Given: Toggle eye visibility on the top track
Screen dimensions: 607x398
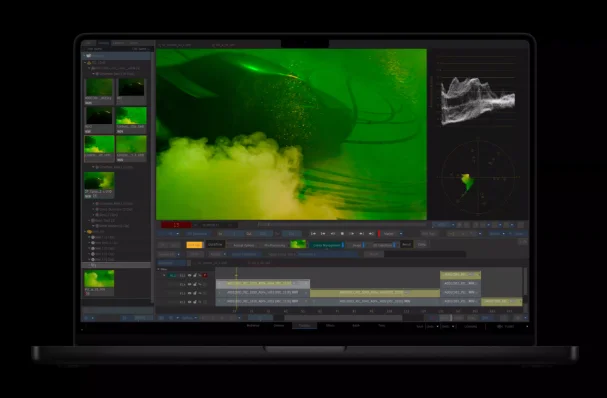Looking at the screenshot, I should (189, 275).
